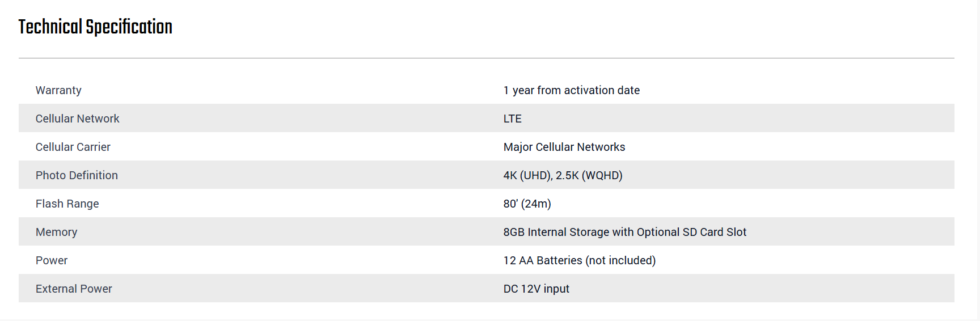Click the Photo Definition label
The width and height of the screenshot is (980, 321).
[77, 175]
